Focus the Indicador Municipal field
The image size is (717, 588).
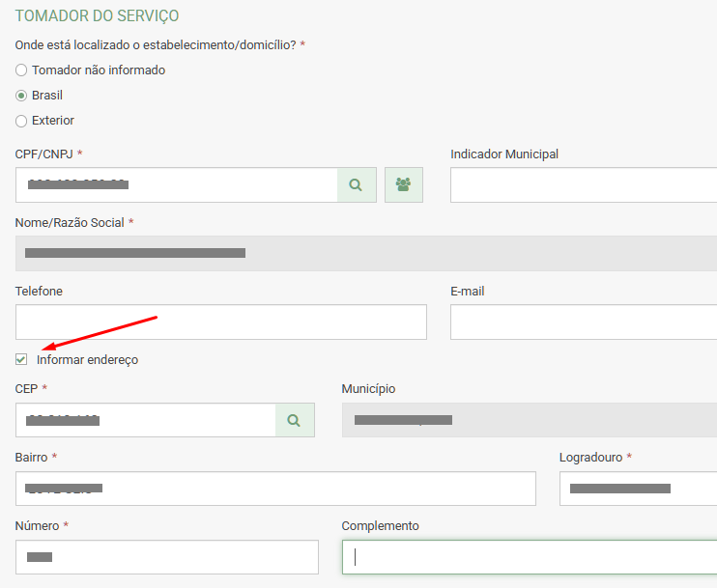(584, 184)
